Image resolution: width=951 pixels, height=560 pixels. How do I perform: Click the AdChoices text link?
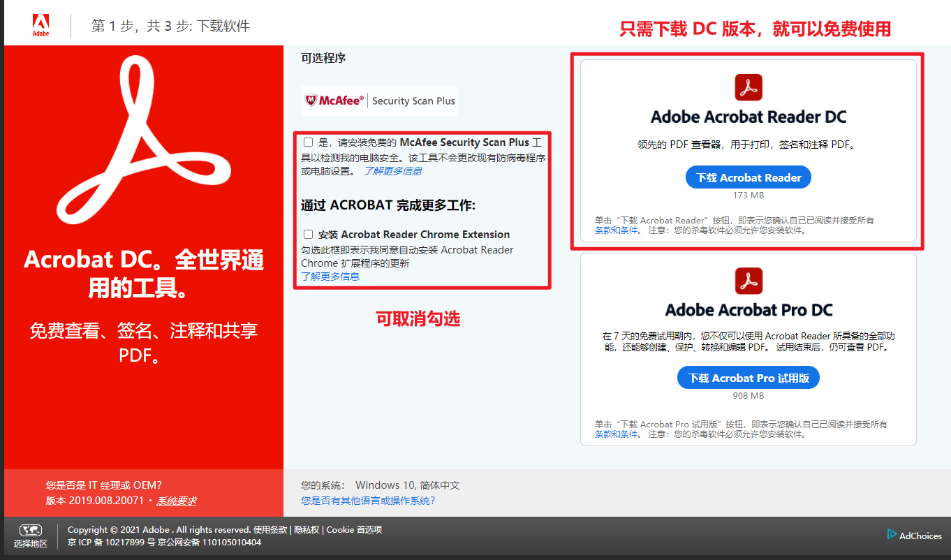920,536
